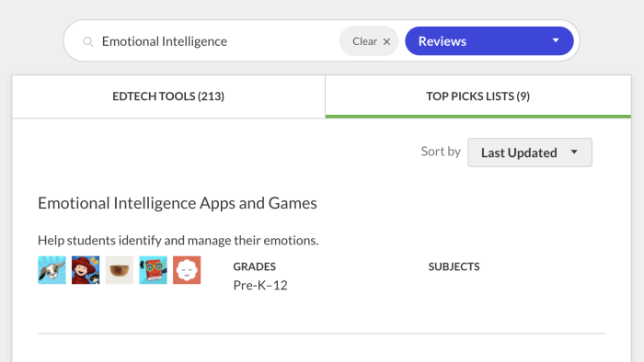Click the X icon beside Clear
The width and height of the screenshot is (644, 362).
coord(386,41)
